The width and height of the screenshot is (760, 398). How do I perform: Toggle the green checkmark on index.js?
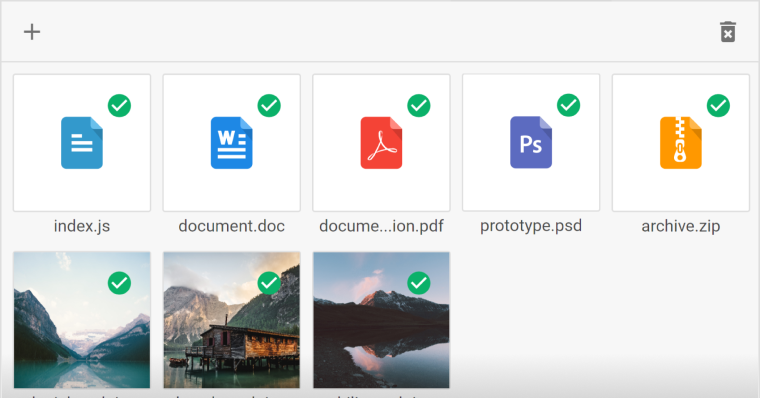(119, 105)
